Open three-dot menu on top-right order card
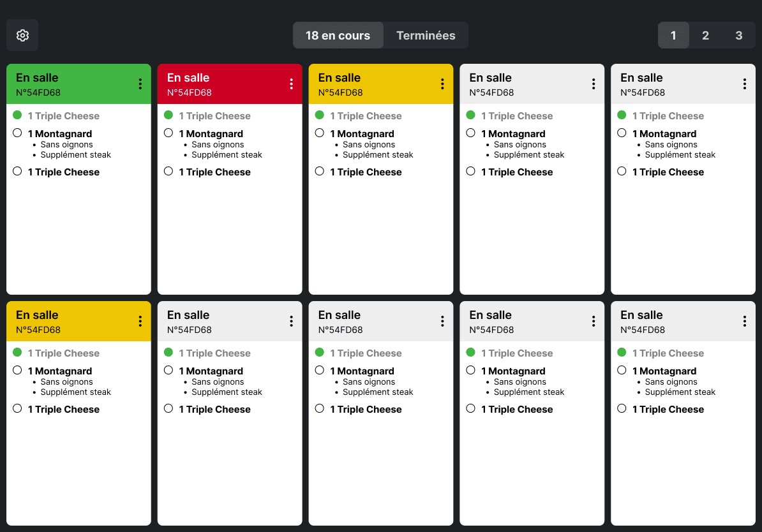762x532 pixels. (744, 84)
